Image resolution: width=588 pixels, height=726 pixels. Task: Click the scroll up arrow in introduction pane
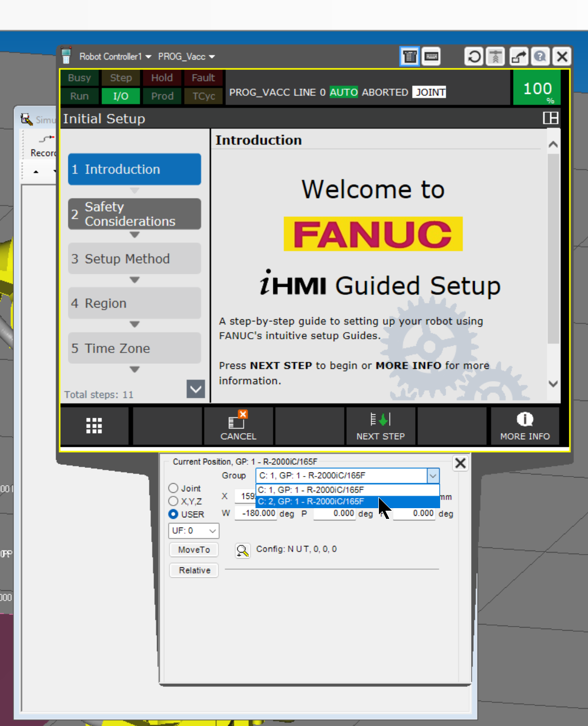pyautogui.click(x=553, y=145)
